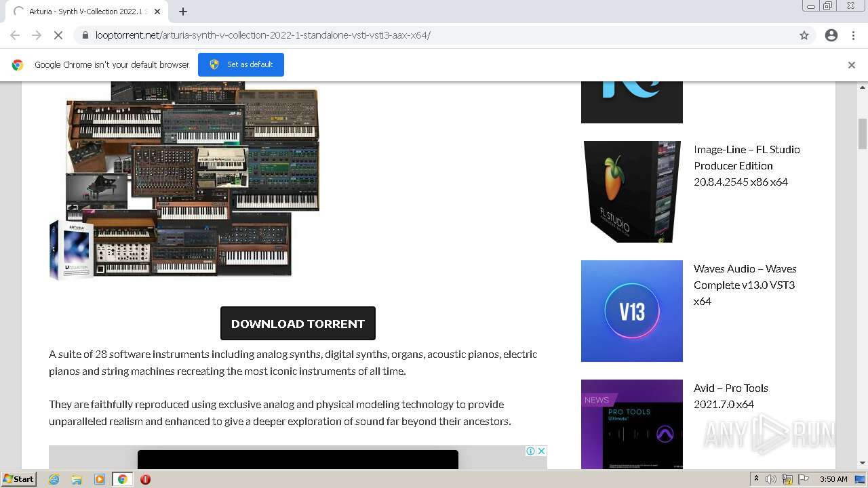
Task: Close the Arturia Synth V-Collection tab
Action: pos(158,12)
